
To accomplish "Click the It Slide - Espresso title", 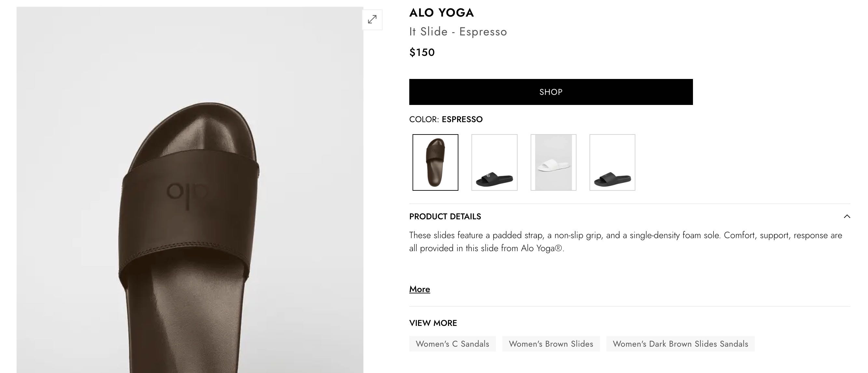I will click(457, 32).
